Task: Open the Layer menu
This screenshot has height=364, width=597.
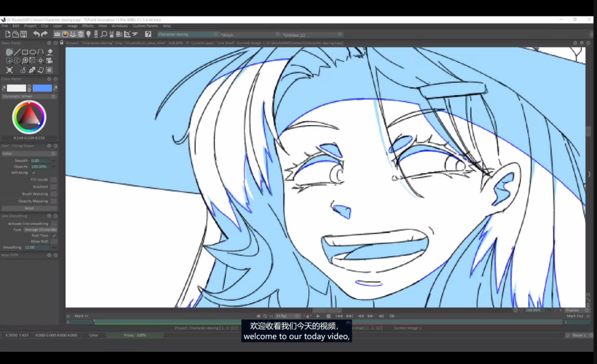Action: [58, 26]
